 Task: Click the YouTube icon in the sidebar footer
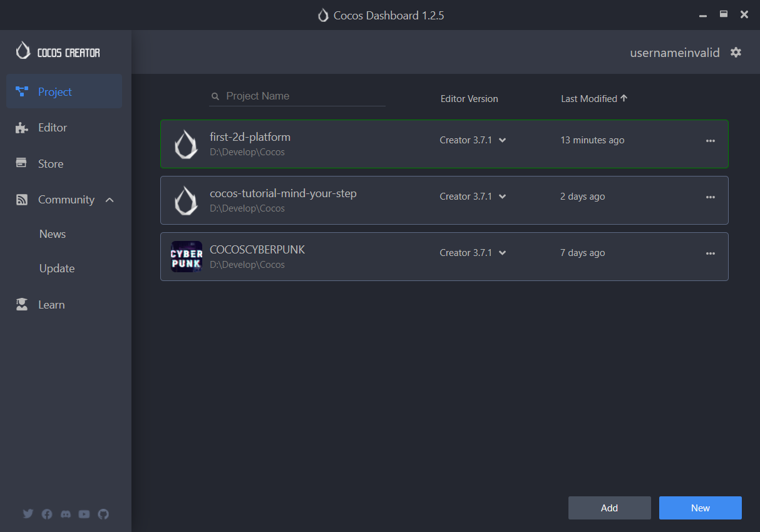[85, 514]
